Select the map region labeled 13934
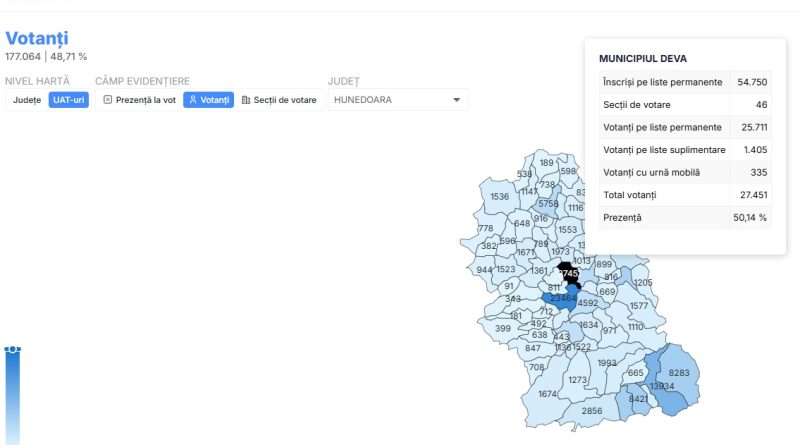The width and height of the screenshot is (800, 445). pos(662,387)
